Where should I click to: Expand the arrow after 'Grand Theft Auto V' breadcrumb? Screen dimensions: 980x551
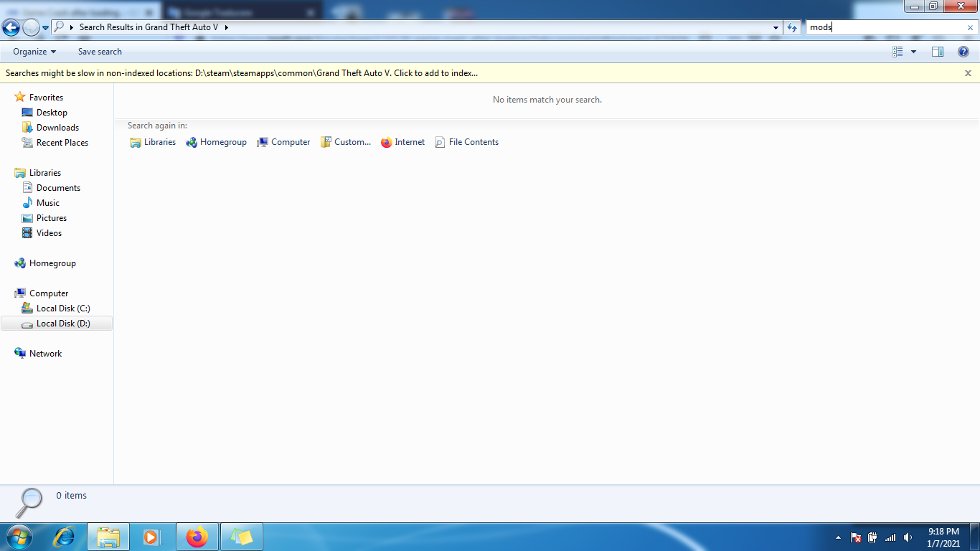[x=226, y=27]
